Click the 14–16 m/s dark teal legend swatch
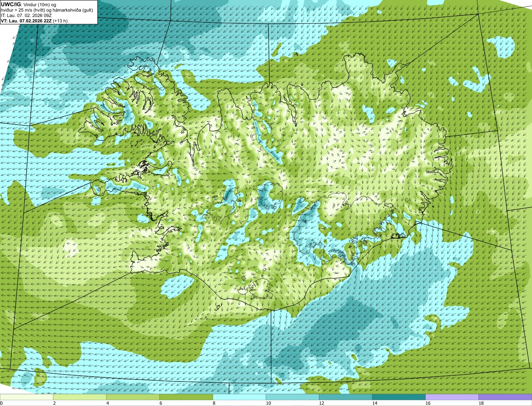The width and height of the screenshot is (532, 406). click(x=399, y=397)
